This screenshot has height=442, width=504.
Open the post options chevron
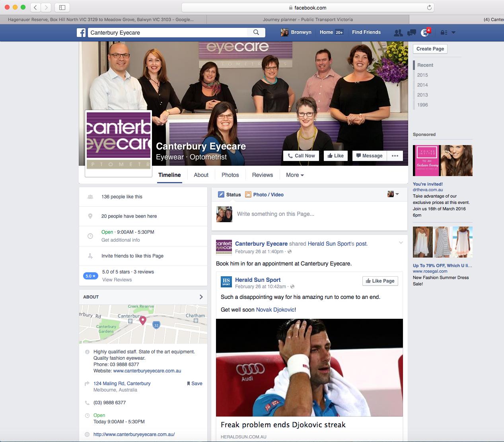click(x=401, y=243)
